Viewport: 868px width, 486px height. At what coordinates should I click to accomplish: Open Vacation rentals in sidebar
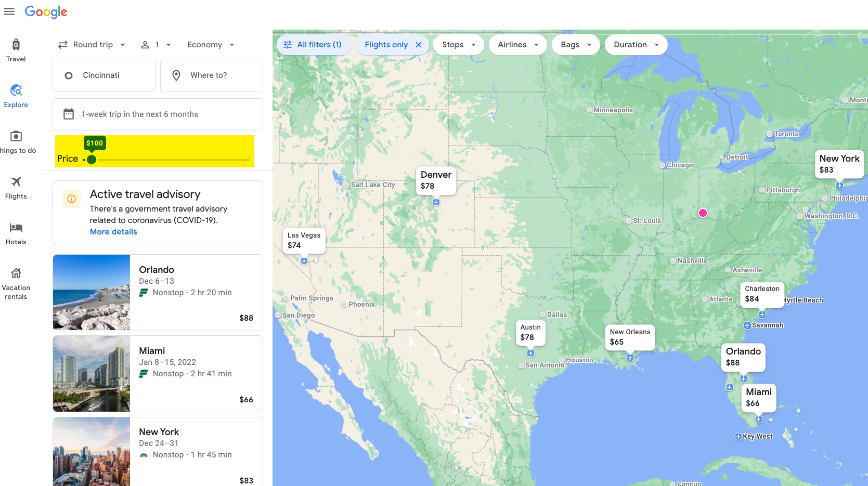point(16,283)
